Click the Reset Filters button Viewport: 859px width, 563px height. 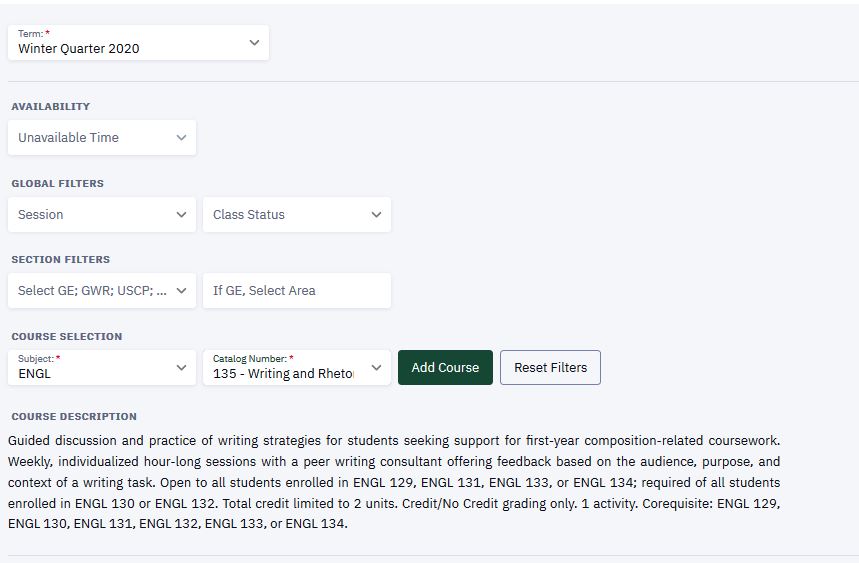click(550, 368)
